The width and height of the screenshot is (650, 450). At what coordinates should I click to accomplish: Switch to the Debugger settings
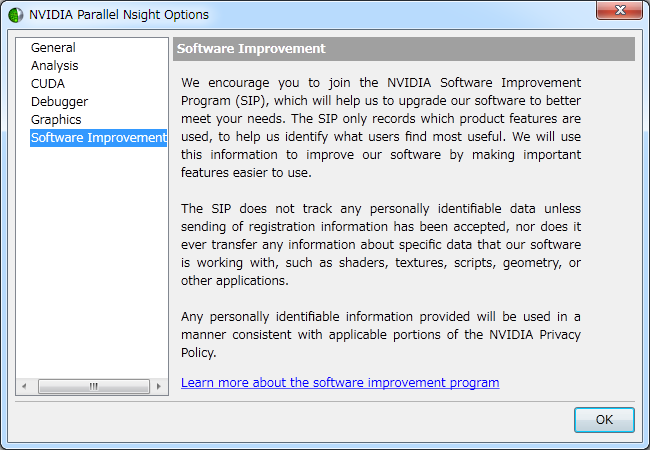(59, 102)
